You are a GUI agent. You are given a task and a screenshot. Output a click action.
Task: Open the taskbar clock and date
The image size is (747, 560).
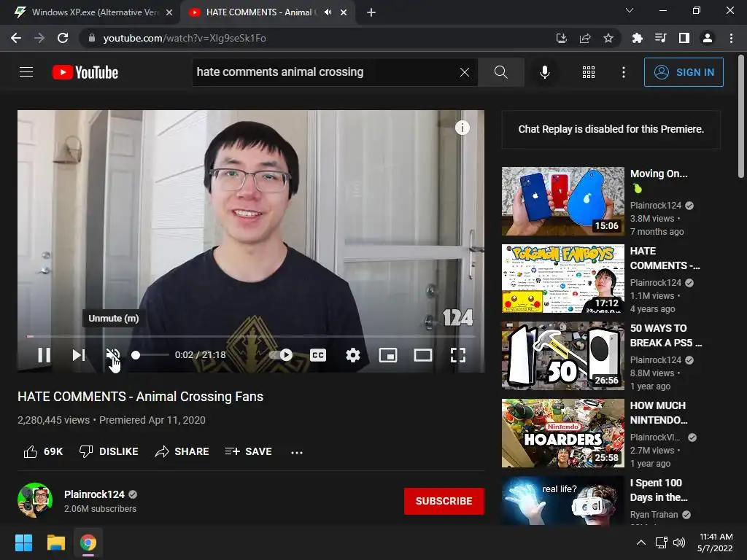tap(716, 542)
